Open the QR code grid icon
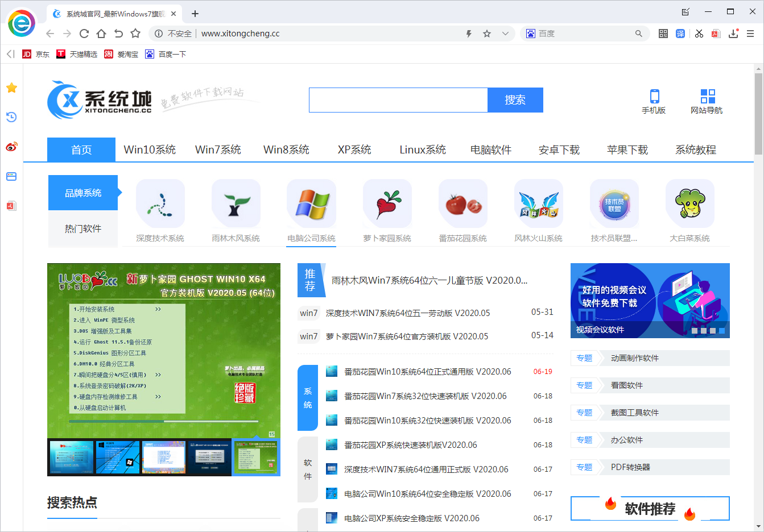Viewport: 764px width, 532px height. (x=663, y=34)
